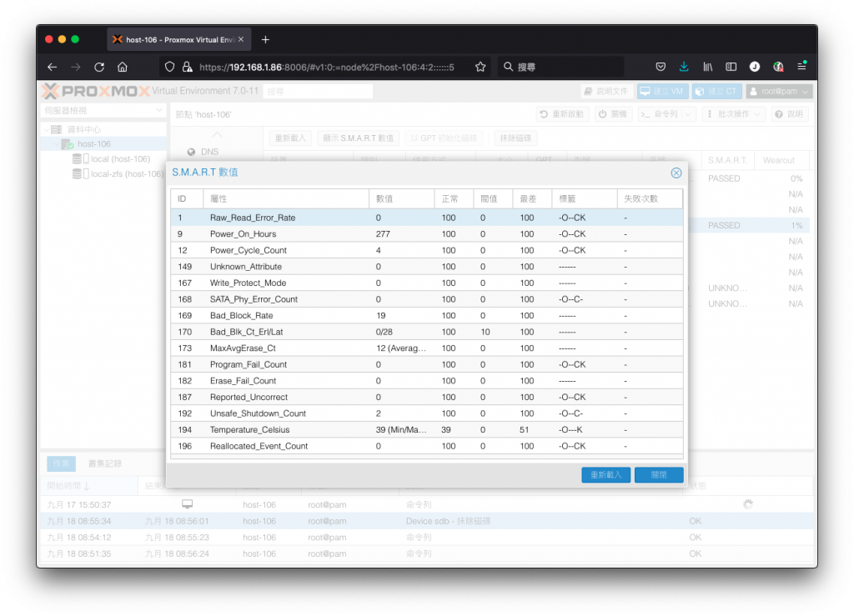This screenshot has height=616, width=854.
Task: Open the server view dropdown
Action: tap(103, 111)
